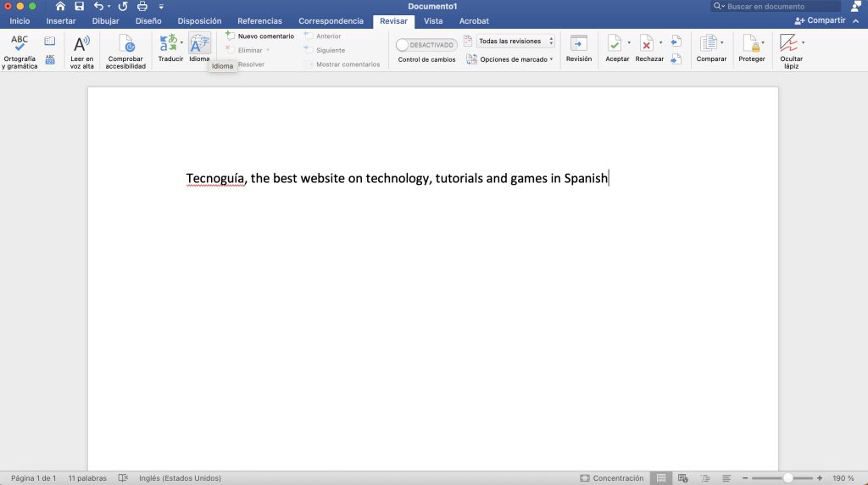Expand the Proteger dropdown arrow
Viewport: 868px width, 485px height.
coord(763,42)
